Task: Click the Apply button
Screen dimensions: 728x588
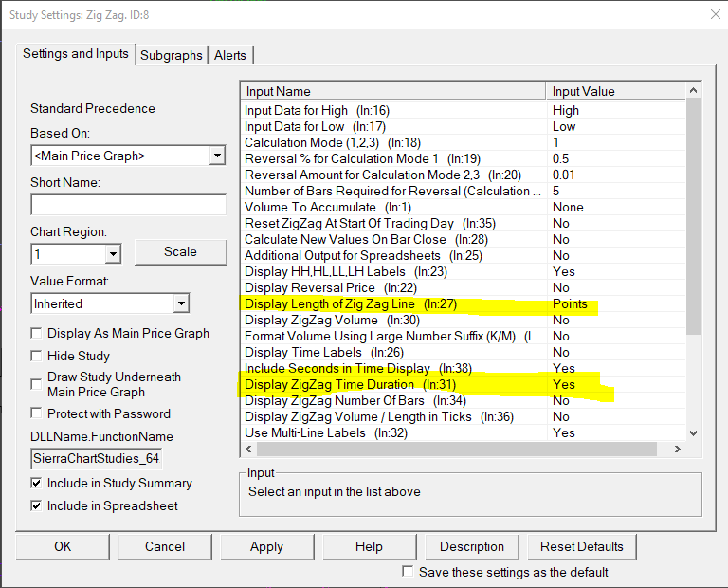Action: click(266, 546)
